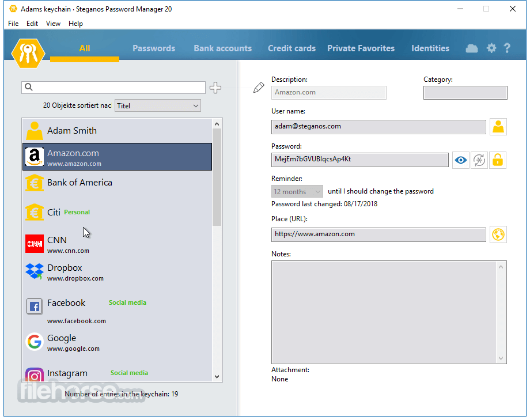
Task: Open the Titel sort dropdown
Action: pos(157,105)
